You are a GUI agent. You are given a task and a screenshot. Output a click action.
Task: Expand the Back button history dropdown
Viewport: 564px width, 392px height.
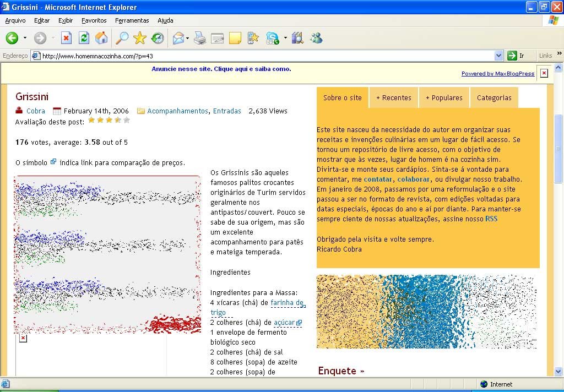25,38
